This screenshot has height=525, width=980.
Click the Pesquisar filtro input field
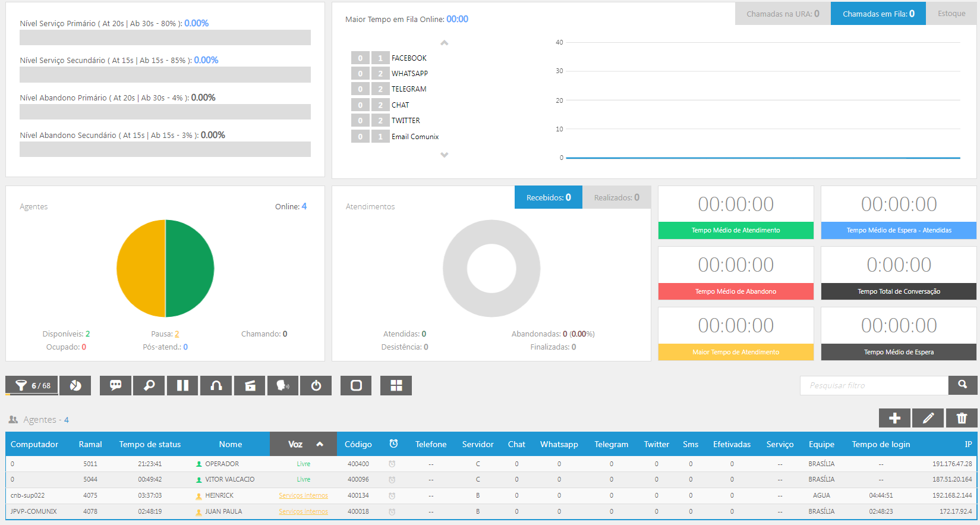[x=874, y=385]
